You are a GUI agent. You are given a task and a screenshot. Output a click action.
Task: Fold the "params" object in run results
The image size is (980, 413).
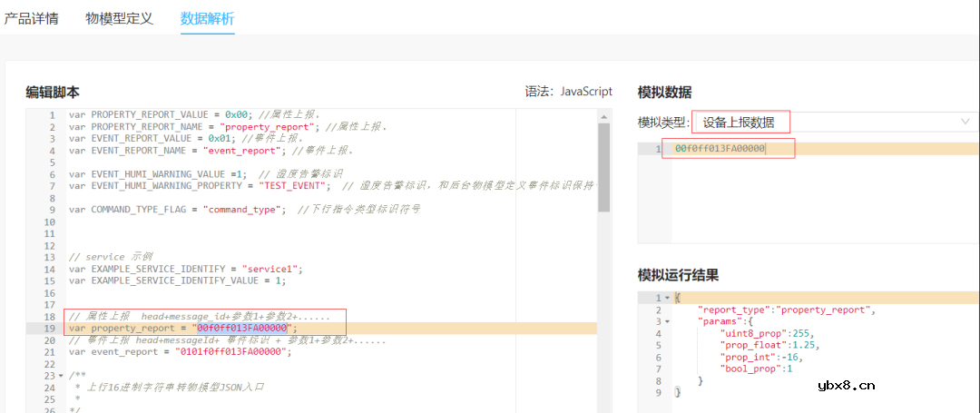point(669,321)
